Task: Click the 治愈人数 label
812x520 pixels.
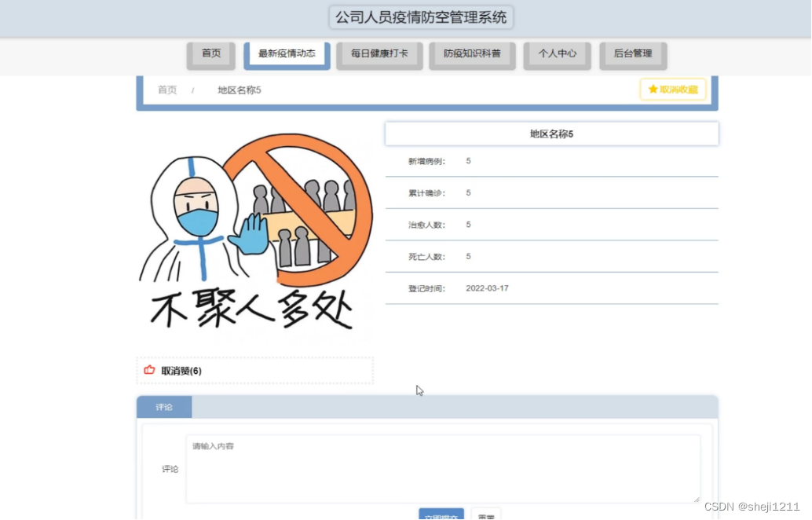Action: click(x=426, y=225)
